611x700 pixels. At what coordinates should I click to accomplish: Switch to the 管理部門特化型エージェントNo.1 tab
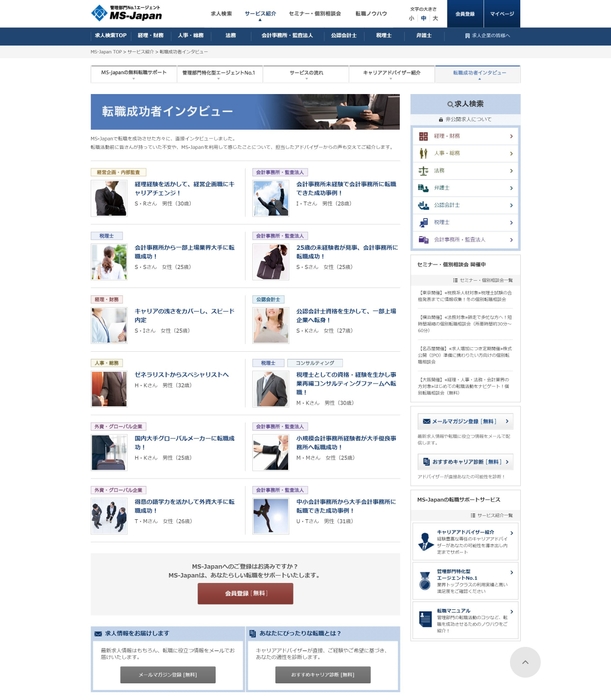(x=219, y=74)
